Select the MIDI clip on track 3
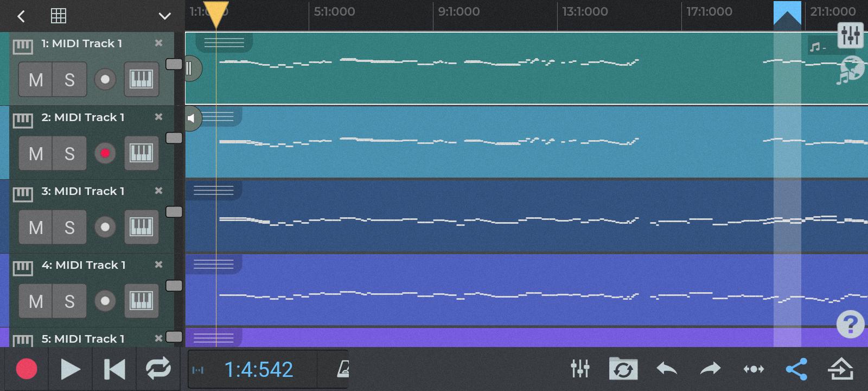The image size is (868, 391). [526, 216]
